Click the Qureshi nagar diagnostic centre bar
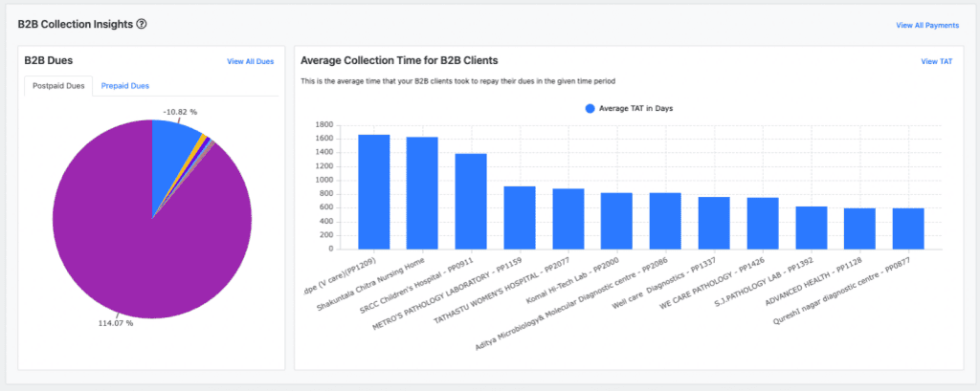 908,228
